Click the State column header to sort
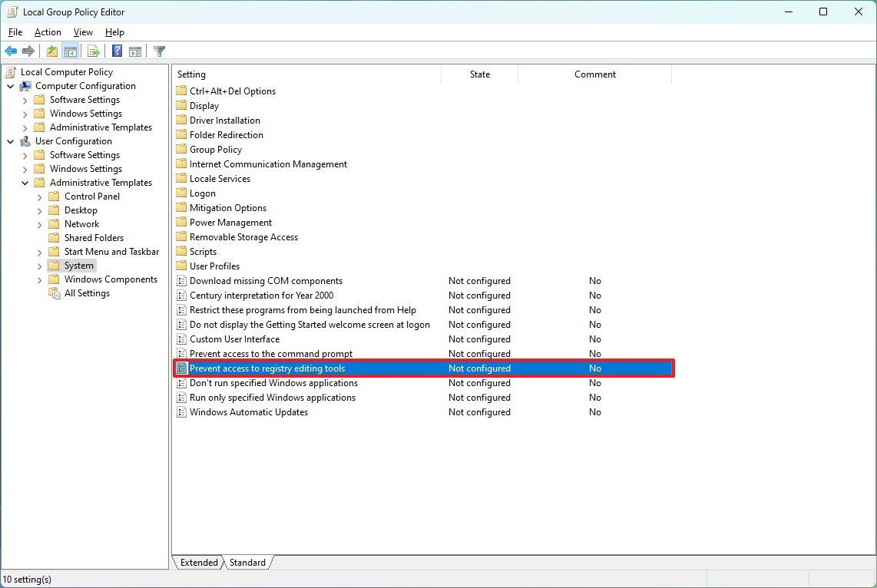This screenshot has width=877, height=588. (x=479, y=74)
